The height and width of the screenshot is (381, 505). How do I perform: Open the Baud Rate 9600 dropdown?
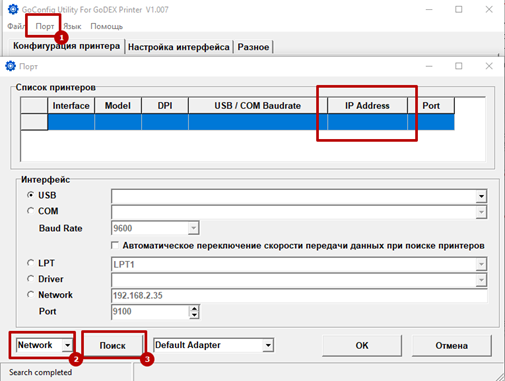pos(193,228)
